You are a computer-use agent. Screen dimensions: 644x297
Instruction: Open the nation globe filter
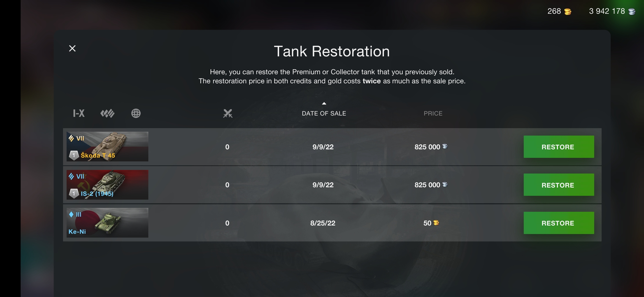136,113
